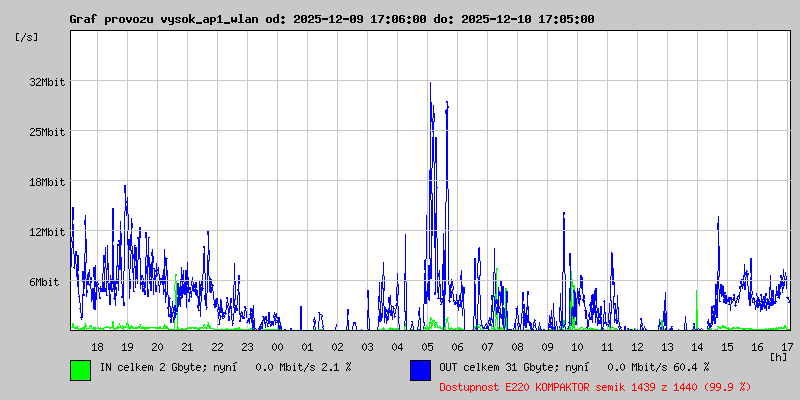800x400 pixels.
Task: Select the 6Mbit y-axis label
Action: [x=44, y=283]
